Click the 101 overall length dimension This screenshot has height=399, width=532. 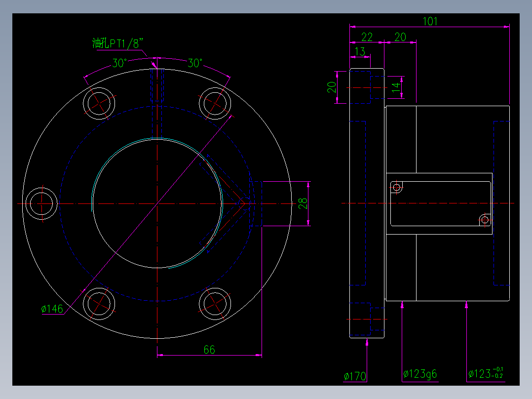point(430,21)
